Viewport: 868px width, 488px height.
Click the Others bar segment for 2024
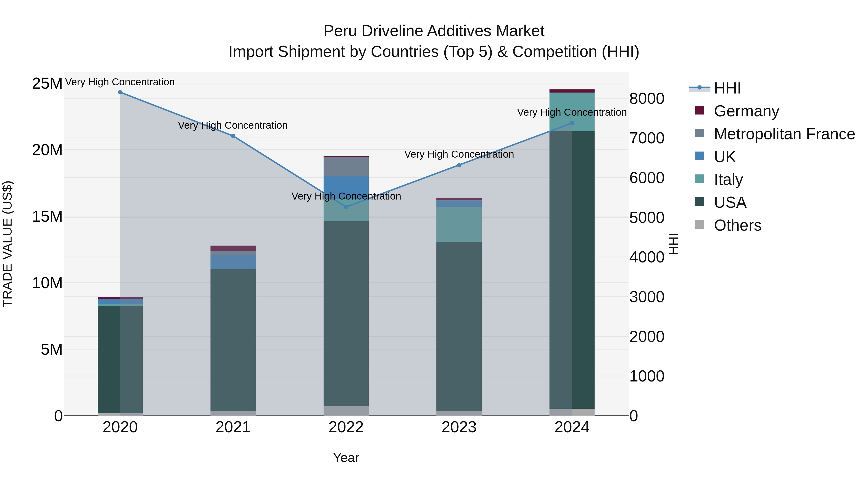tap(572, 412)
